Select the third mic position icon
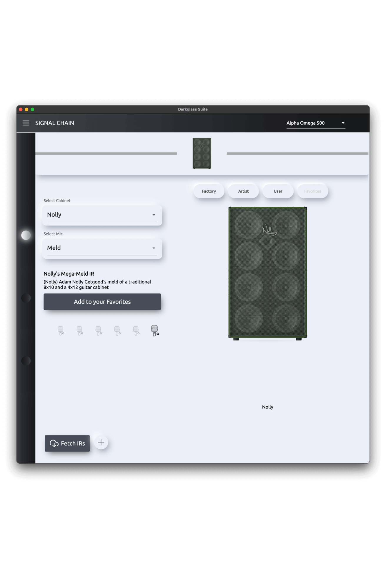Screen dimensions: 386x588 click(x=99, y=331)
